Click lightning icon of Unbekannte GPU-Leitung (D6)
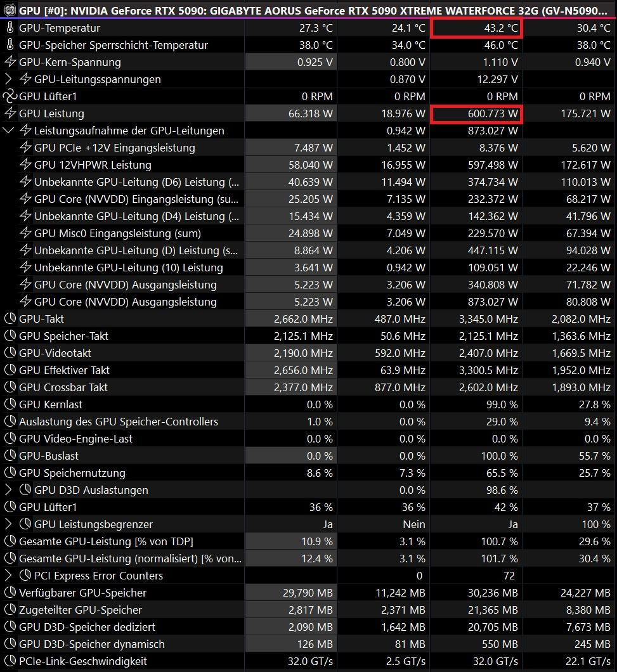Viewport: 617px width, 672px height. point(25,182)
